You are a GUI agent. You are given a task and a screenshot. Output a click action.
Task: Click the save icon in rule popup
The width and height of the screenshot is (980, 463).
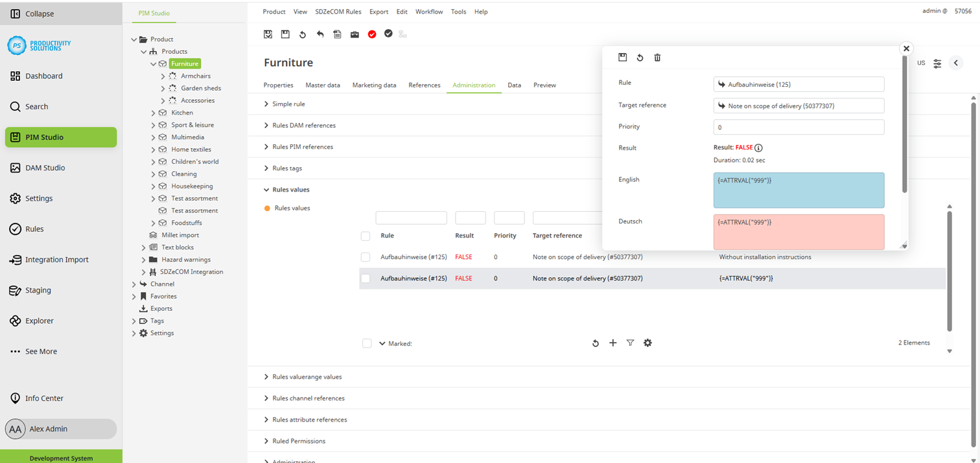622,58
